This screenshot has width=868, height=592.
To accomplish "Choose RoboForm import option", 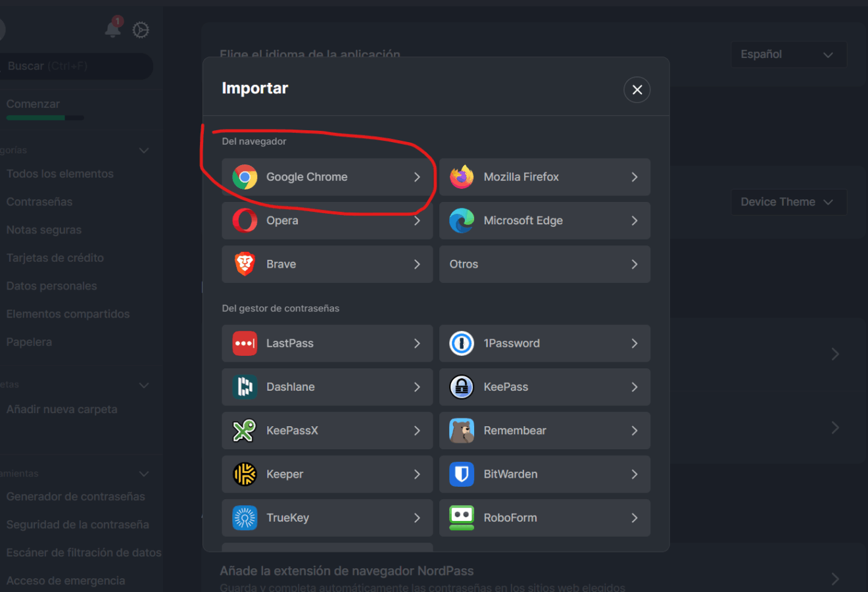I will (544, 518).
